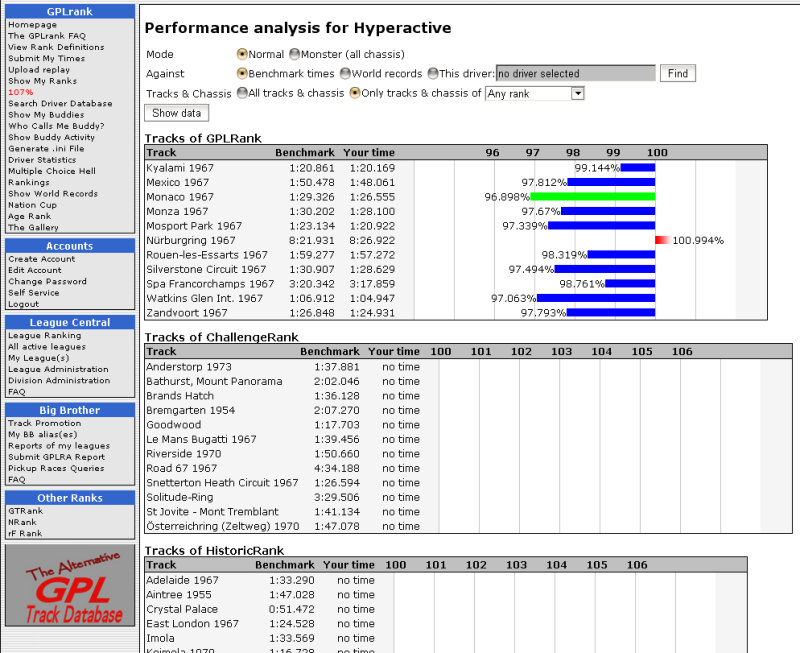
Task: Click the no driver selected field
Action: click(576, 73)
